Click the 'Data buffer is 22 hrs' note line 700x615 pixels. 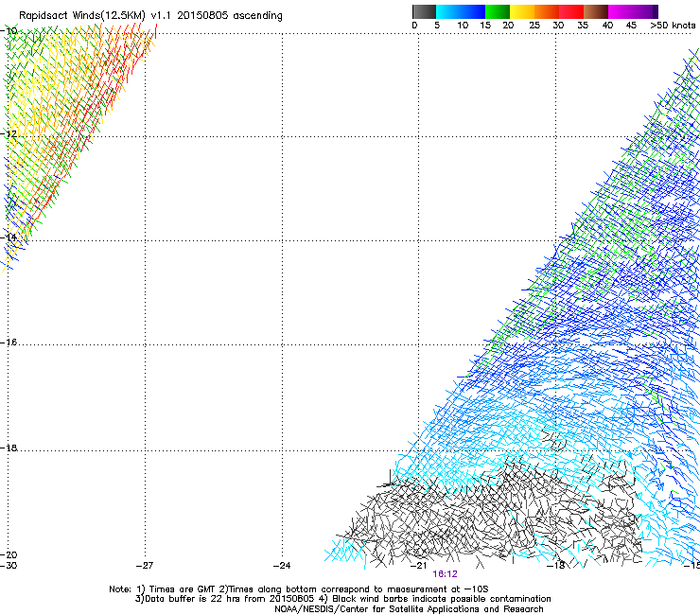coord(342,599)
